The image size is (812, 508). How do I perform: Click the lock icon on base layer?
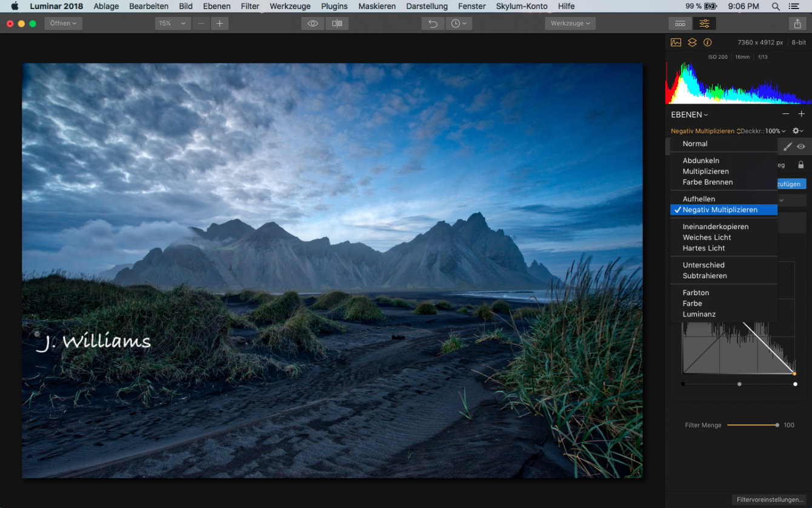801,165
